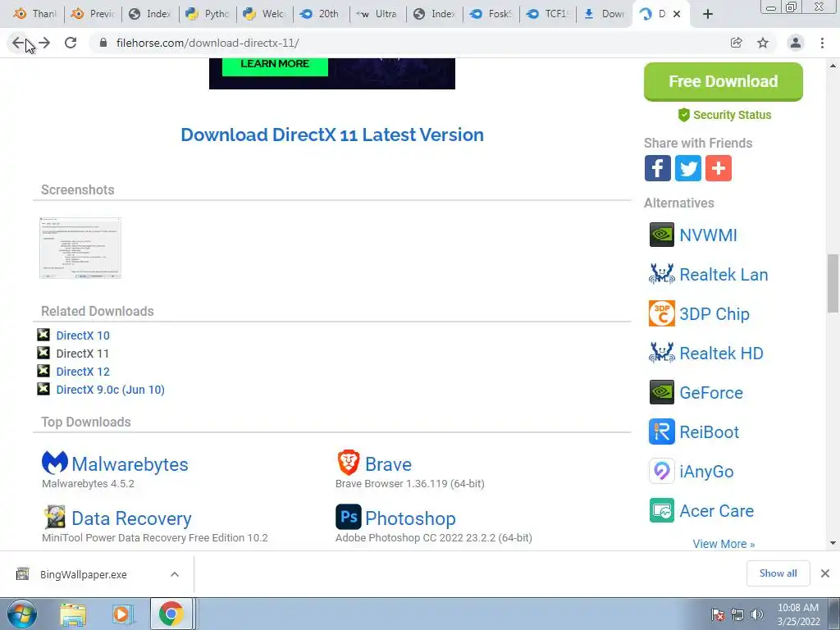Switch to the Ultra tab
Image resolution: width=840 pixels, height=630 pixels.
coord(377,14)
